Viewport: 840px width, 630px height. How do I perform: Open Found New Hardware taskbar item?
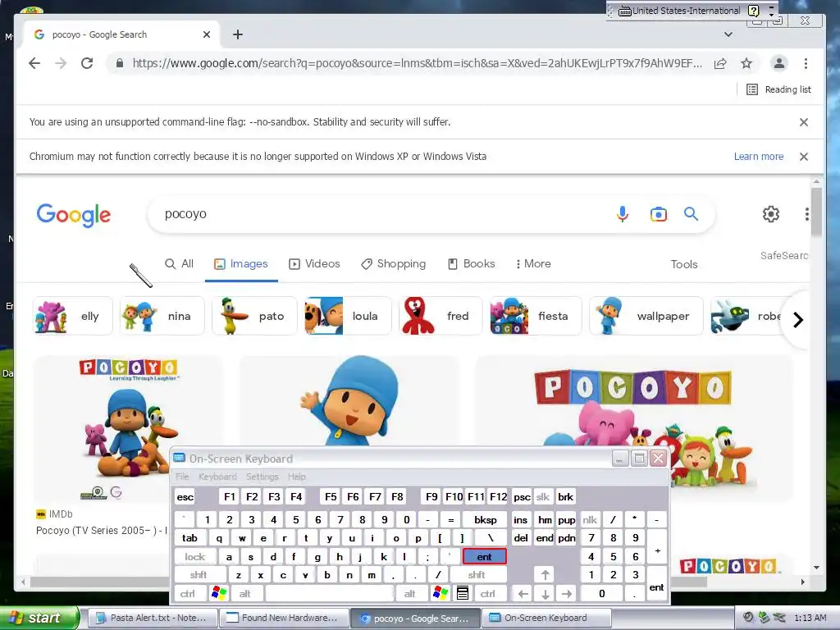[x=283, y=618]
